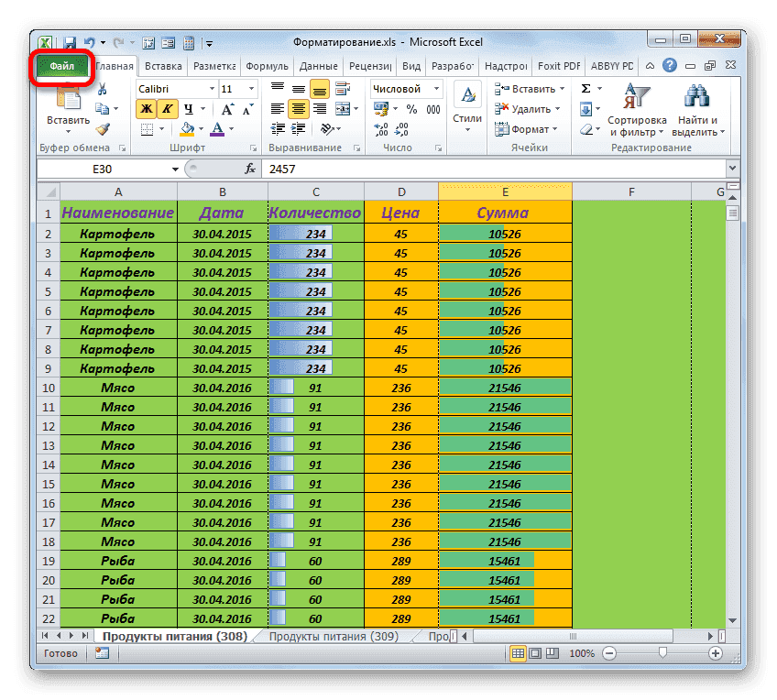The height and width of the screenshot is (700, 777).
Task: Open the cell borders dropdown arrow
Action: click(x=160, y=128)
